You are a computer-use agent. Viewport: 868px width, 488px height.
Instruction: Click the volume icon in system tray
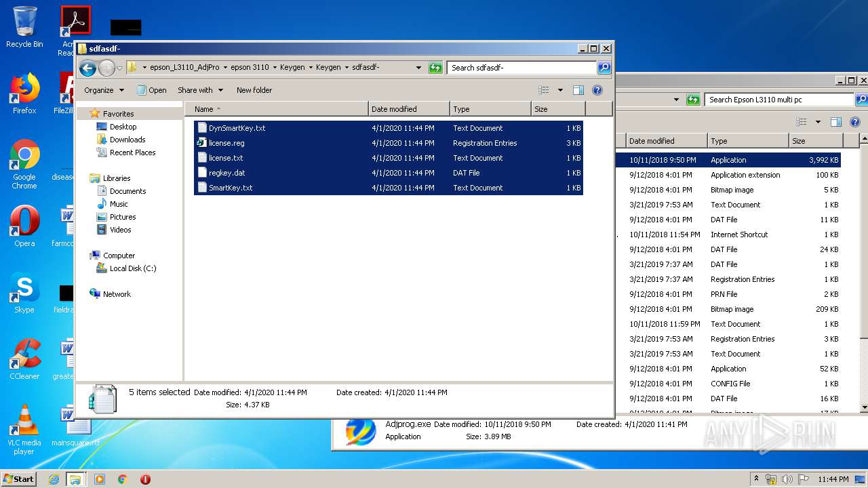pos(787,479)
